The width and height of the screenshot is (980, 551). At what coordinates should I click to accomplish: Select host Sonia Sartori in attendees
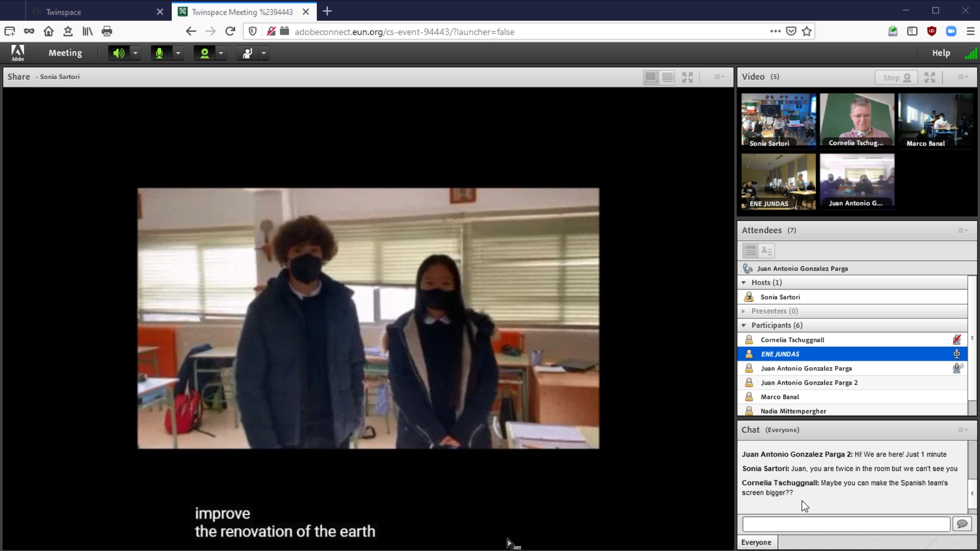pyautogui.click(x=852, y=297)
